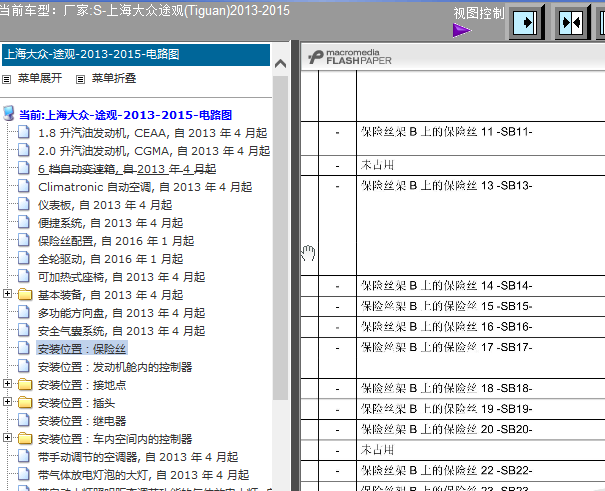The image size is (605, 491).
Task: Click the page icon beside 2.0 升汽油发动机
Action: (24, 150)
